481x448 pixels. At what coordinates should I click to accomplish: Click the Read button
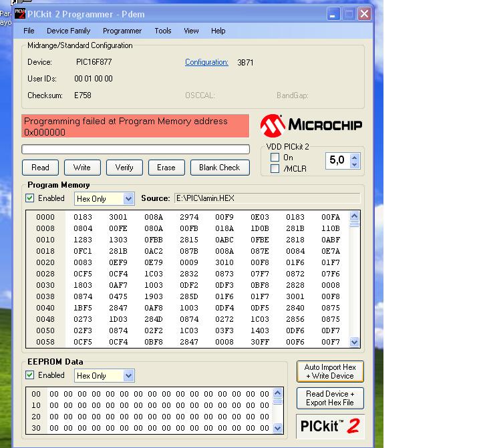coord(40,168)
